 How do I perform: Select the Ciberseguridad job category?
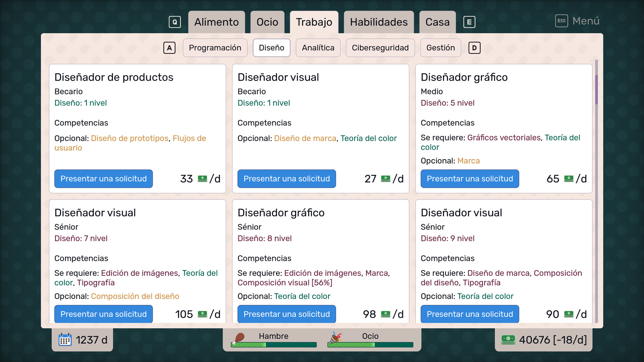click(380, 48)
